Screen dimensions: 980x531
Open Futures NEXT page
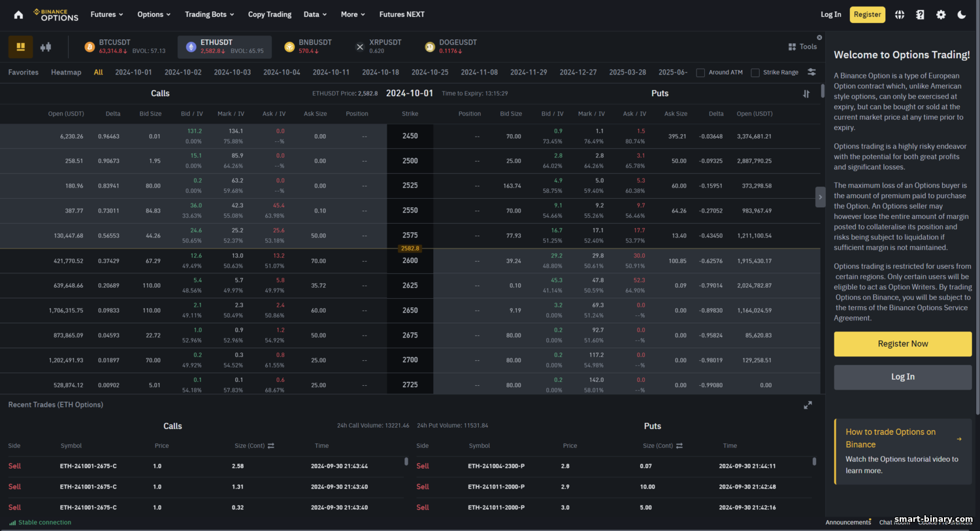click(x=402, y=14)
